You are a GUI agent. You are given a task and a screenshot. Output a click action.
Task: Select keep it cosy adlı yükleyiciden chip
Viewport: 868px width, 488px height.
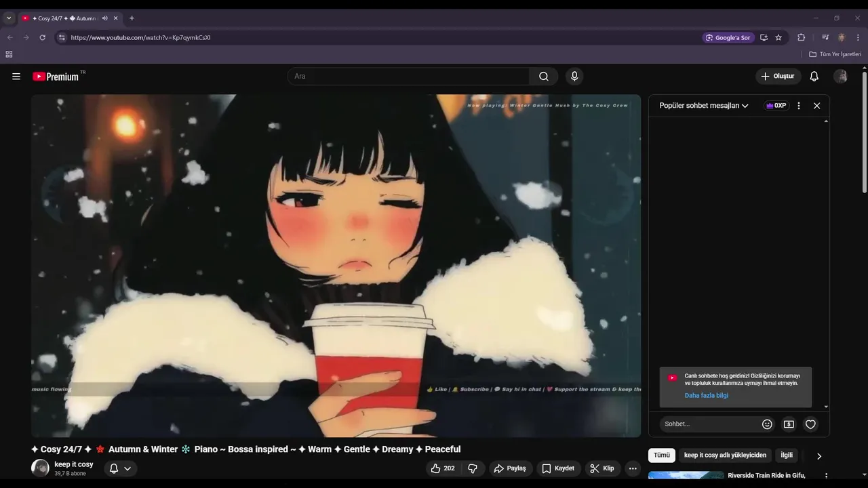click(x=725, y=455)
